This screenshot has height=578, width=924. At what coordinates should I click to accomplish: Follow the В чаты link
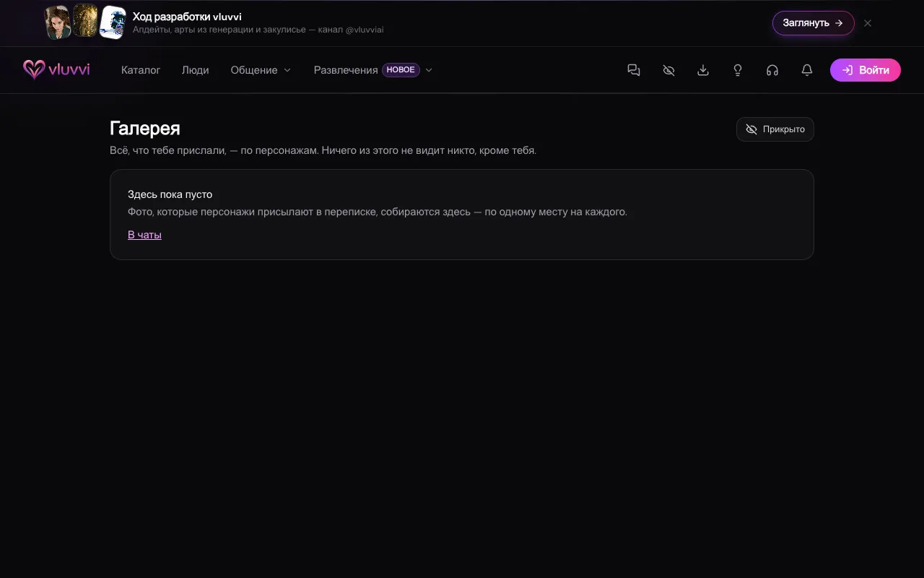click(144, 235)
